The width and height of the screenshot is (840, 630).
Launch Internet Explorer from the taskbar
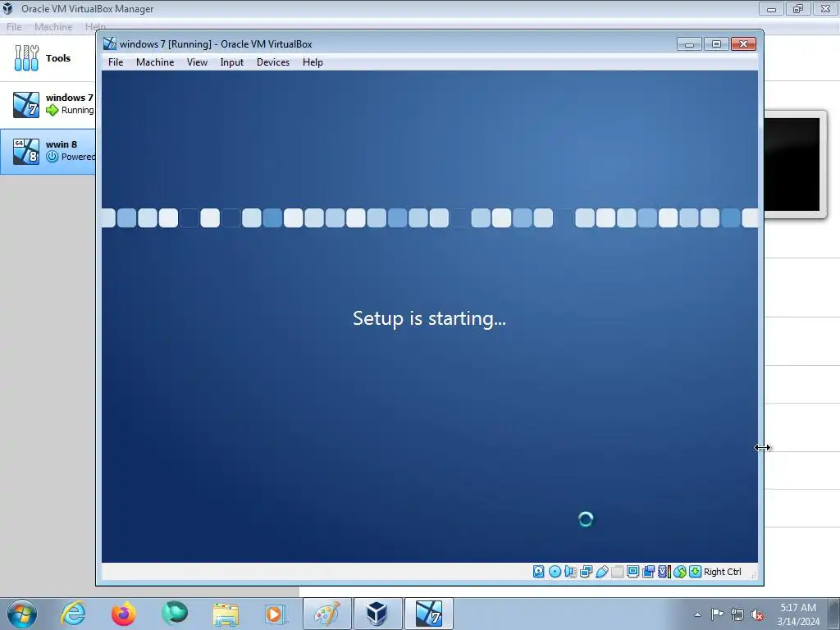pos(73,614)
